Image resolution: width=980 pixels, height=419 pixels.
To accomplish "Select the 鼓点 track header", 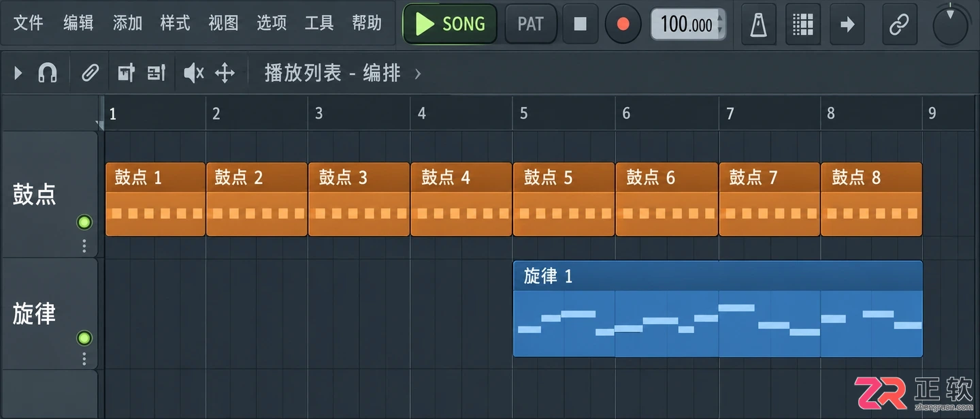I will [49, 194].
